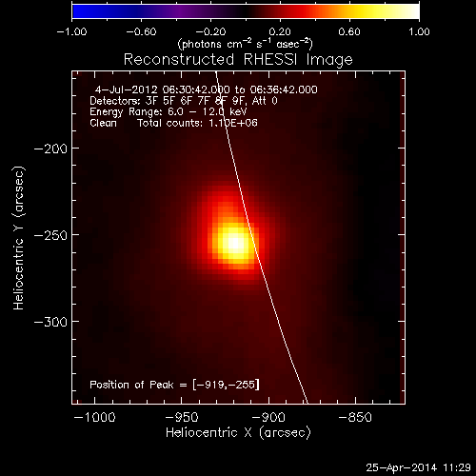
Task: Click the colorbar label -0.60
Action: (141, 31)
